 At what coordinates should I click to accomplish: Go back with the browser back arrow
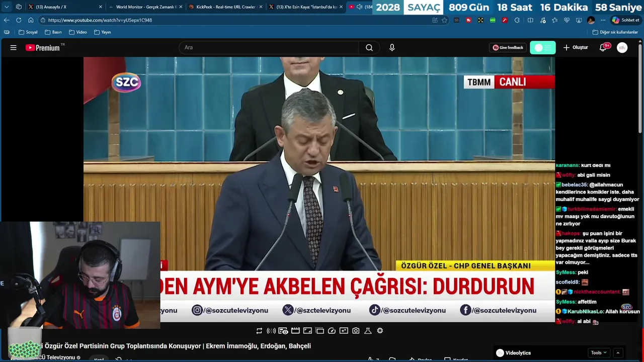coord(7,20)
